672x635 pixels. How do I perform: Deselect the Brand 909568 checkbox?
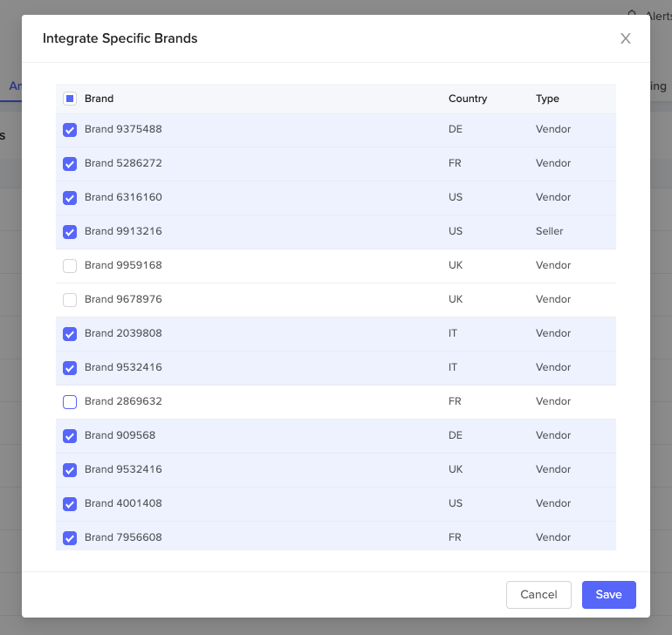click(70, 436)
